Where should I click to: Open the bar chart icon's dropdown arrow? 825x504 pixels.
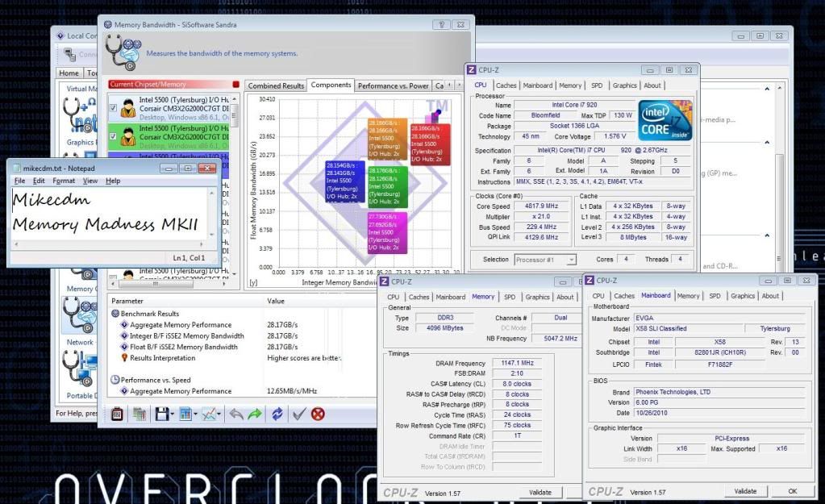pyautogui.click(x=195, y=414)
